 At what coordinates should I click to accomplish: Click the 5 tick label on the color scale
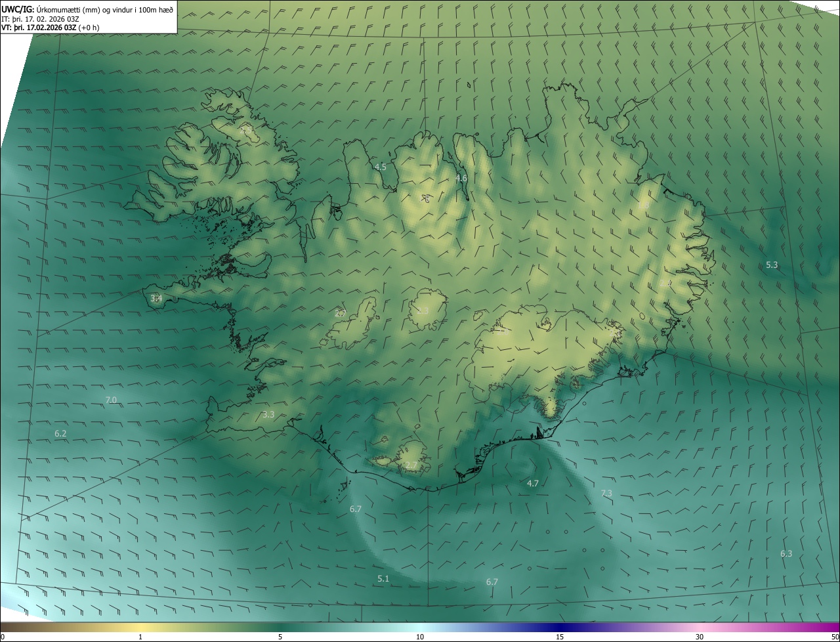click(280, 637)
